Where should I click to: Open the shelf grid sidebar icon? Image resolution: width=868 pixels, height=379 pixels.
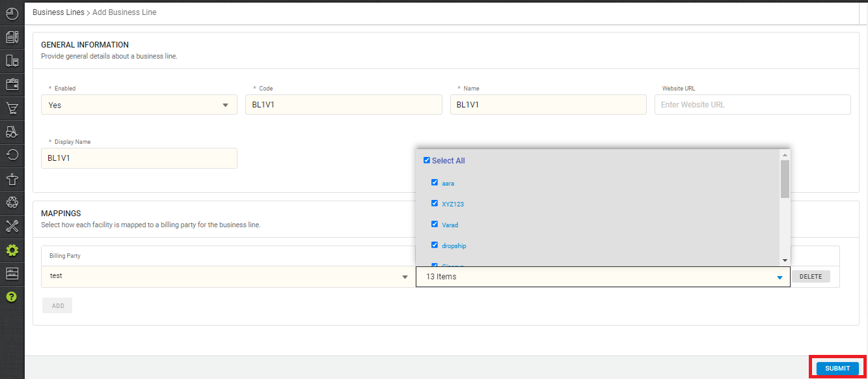pyautogui.click(x=12, y=274)
